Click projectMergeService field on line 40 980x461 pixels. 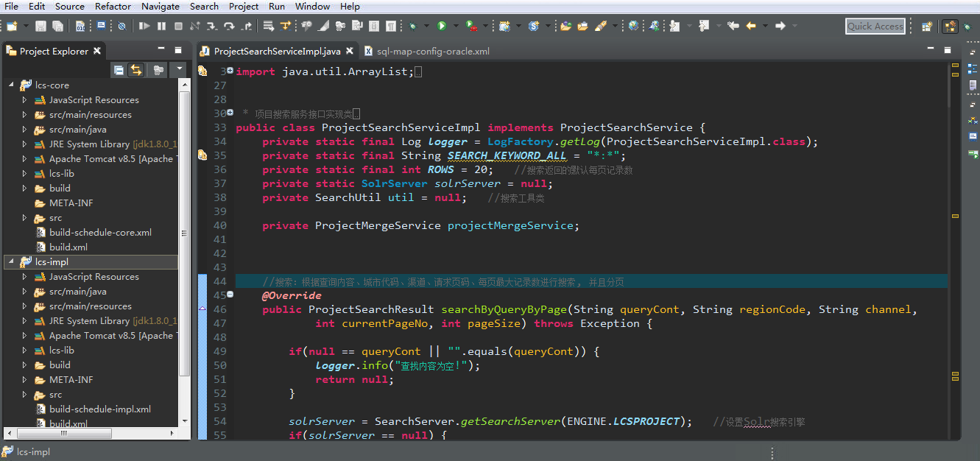pyautogui.click(x=510, y=225)
